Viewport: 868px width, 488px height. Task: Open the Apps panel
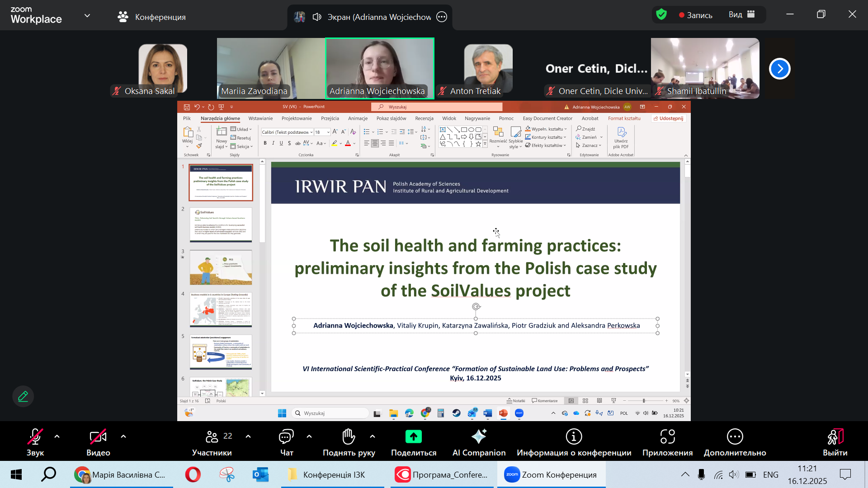coord(667,437)
